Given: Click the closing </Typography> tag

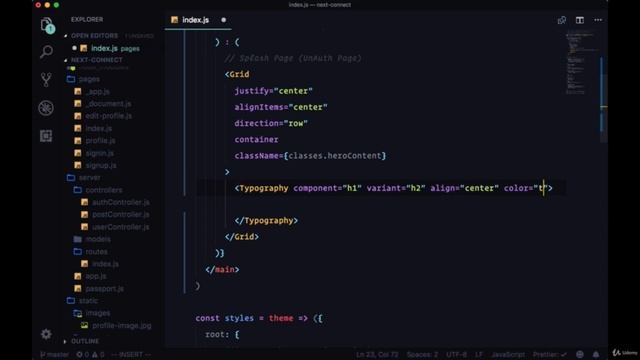Looking at the screenshot, I should pos(266,221).
